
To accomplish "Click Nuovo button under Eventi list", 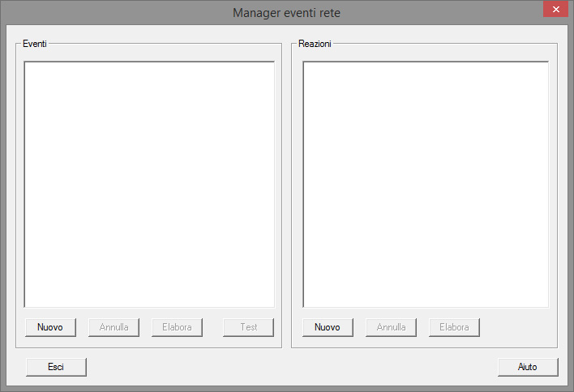I will (x=50, y=327).
